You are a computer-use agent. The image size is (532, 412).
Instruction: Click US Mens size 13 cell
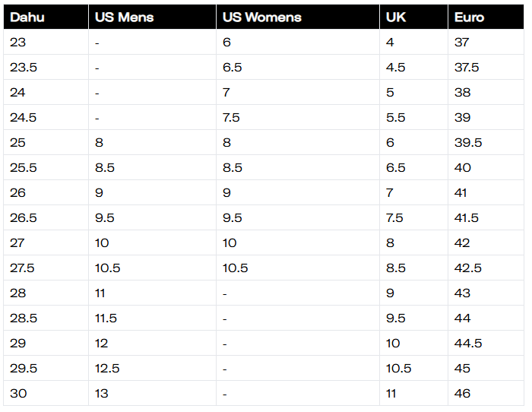point(102,394)
